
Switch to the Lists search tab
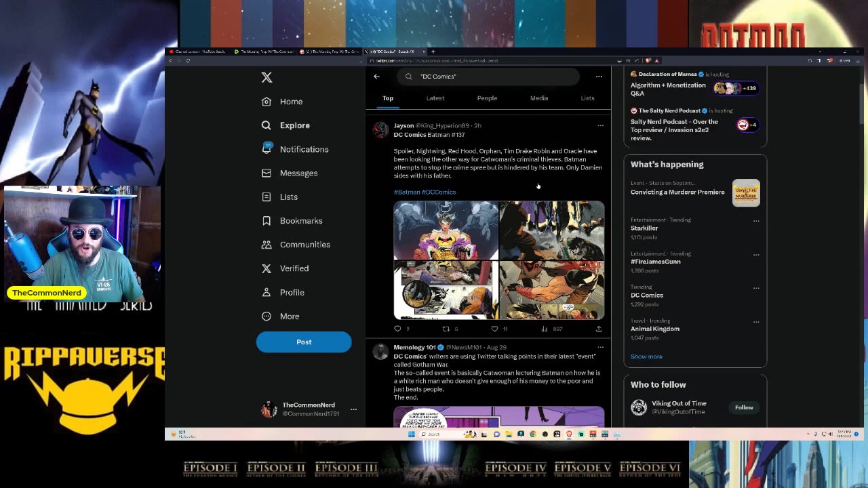pyautogui.click(x=587, y=98)
